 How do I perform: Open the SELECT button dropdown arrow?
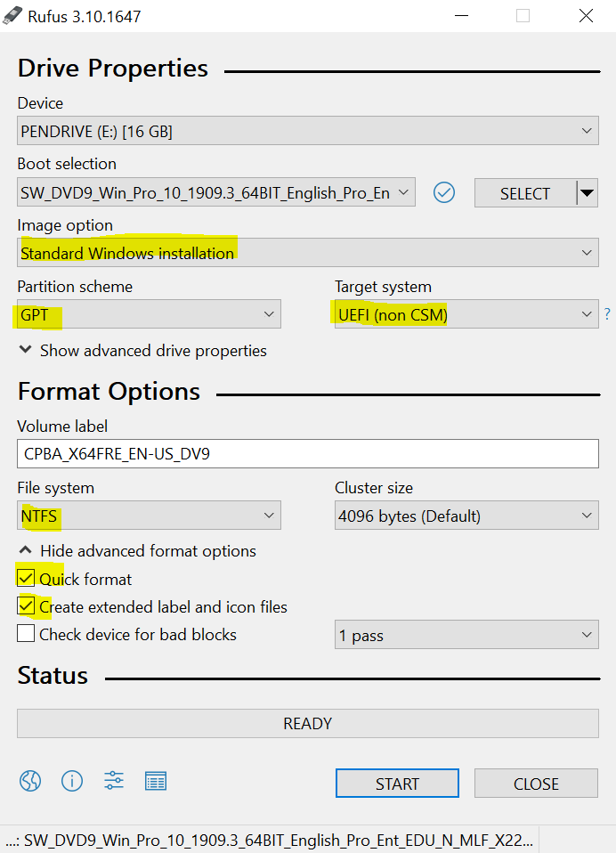click(x=587, y=193)
